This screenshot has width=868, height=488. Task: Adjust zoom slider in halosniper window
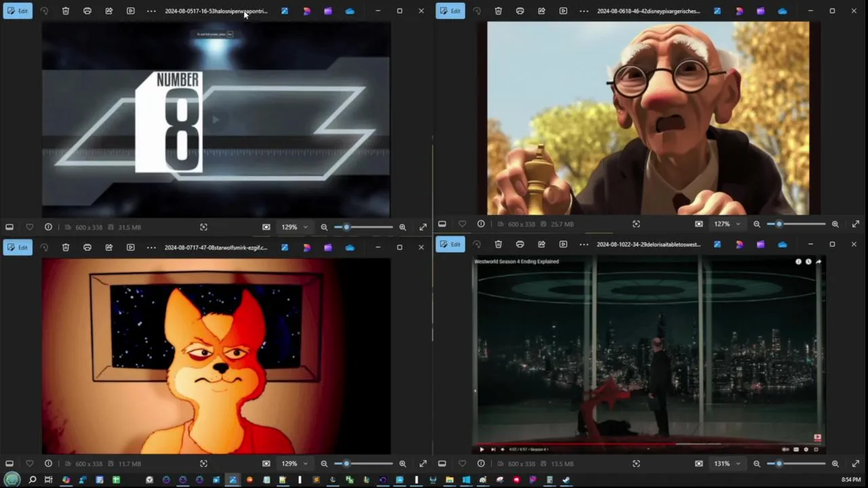point(363,227)
